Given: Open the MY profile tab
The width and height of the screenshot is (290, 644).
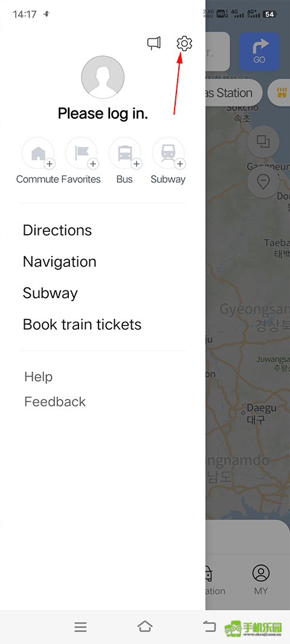Looking at the screenshot, I should pos(261,580).
